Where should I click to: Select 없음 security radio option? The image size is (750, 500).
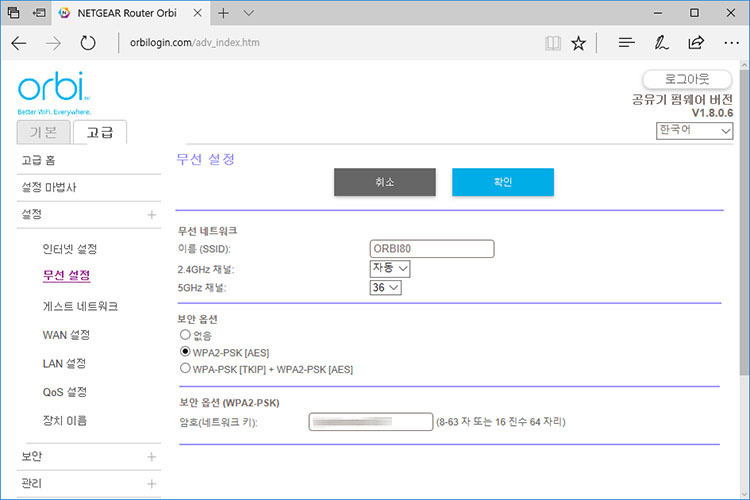point(185,334)
